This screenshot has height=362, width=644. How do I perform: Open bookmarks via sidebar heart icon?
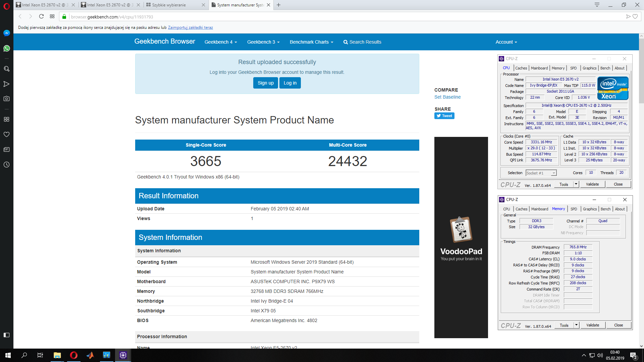click(6, 135)
